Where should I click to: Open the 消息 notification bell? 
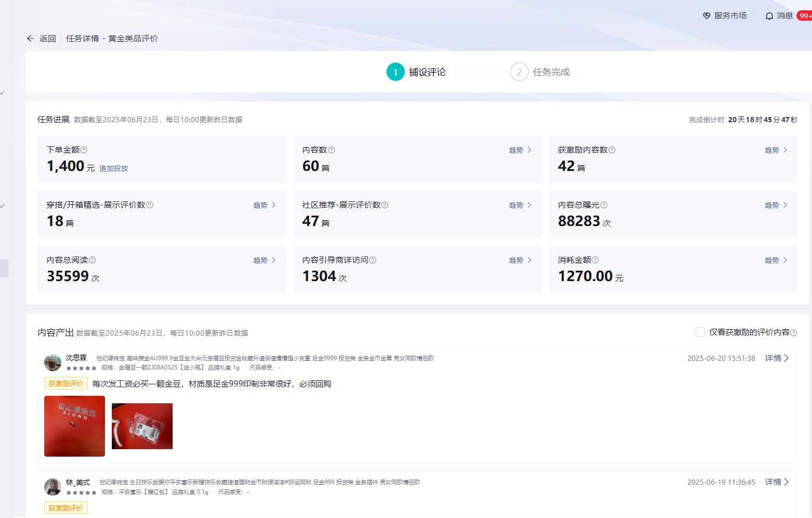770,16
